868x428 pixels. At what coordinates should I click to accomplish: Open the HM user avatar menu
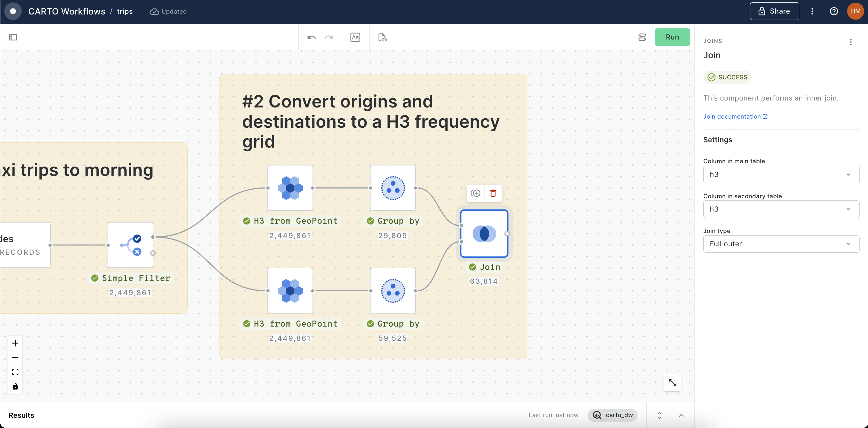pyautogui.click(x=855, y=11)
